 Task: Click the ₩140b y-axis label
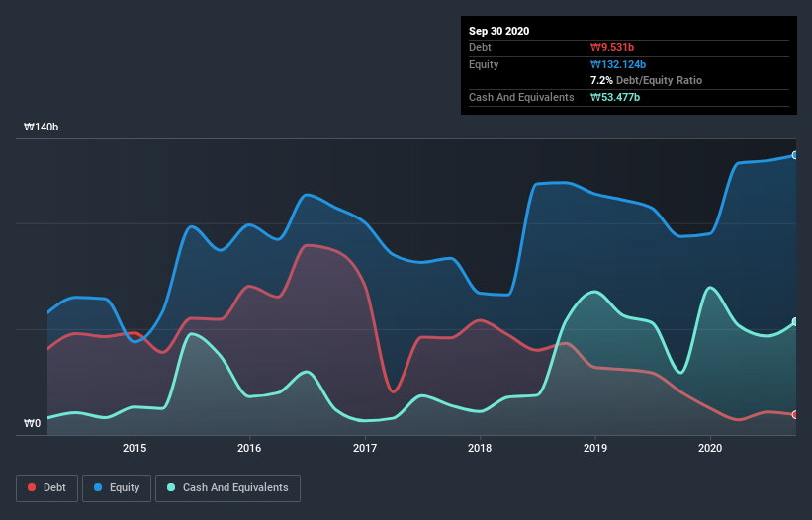41,128
